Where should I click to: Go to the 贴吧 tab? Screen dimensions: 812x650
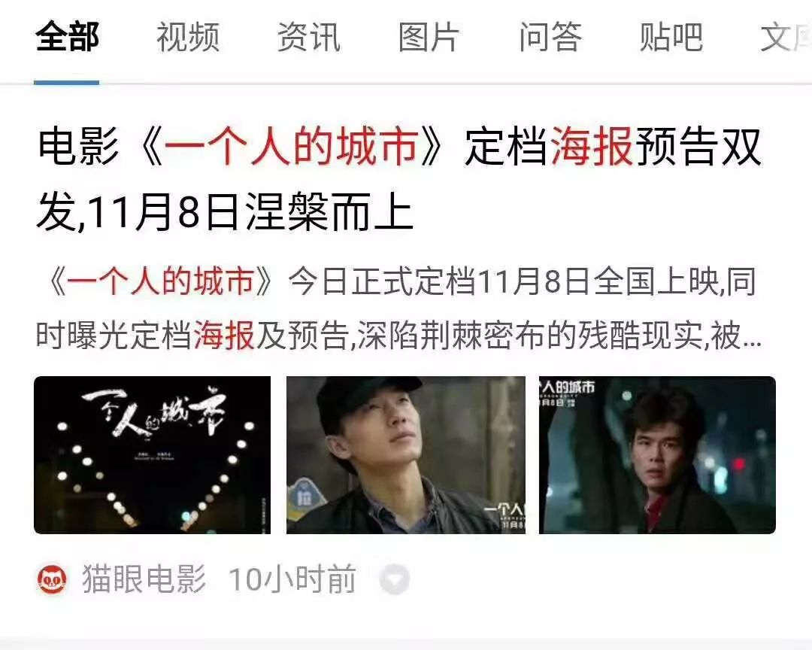click(671, 38)
